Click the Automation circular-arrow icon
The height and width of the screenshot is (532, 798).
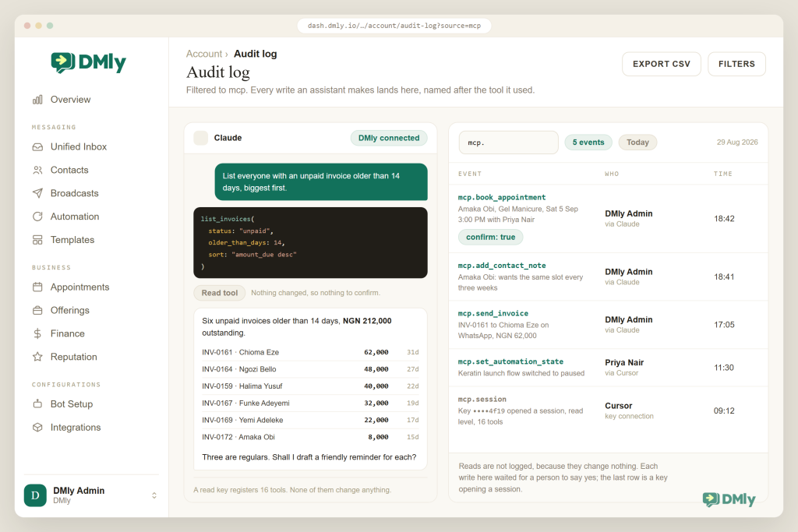coord(37,217)
